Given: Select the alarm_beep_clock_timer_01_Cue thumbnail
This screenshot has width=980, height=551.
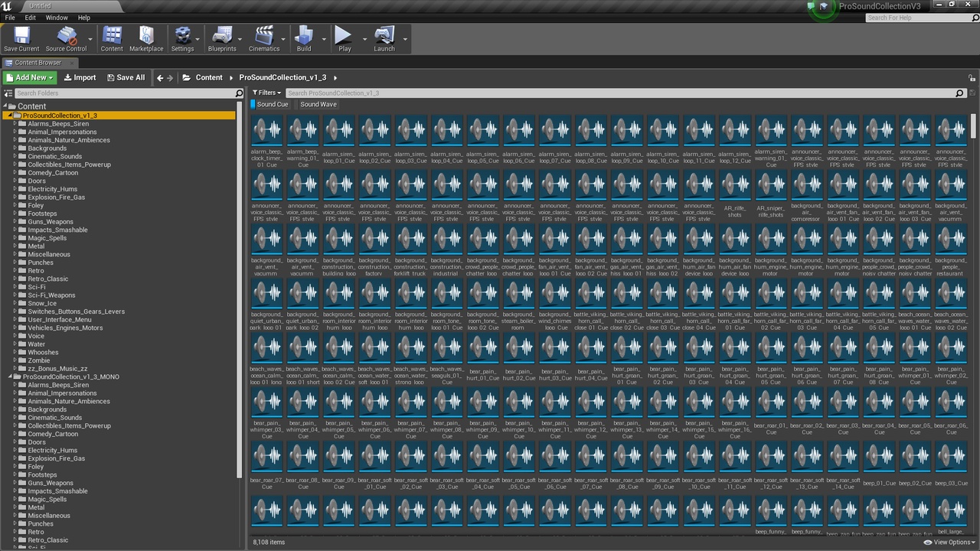Looking at the screenshot, I should 267,131.
